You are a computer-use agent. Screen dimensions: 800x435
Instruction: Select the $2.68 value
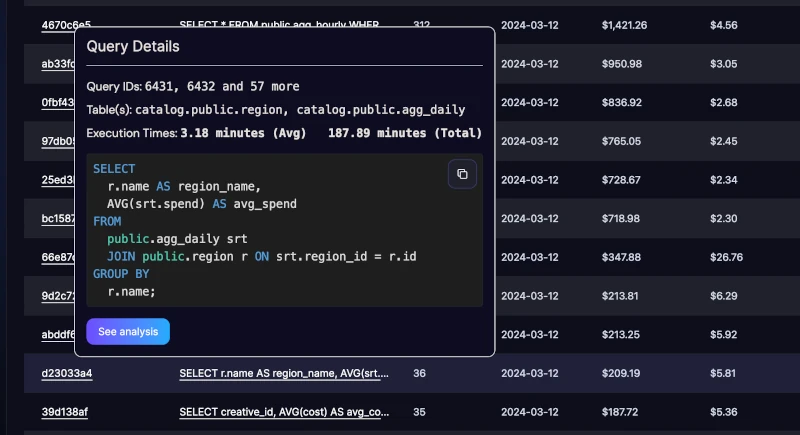tap(723, 103)
